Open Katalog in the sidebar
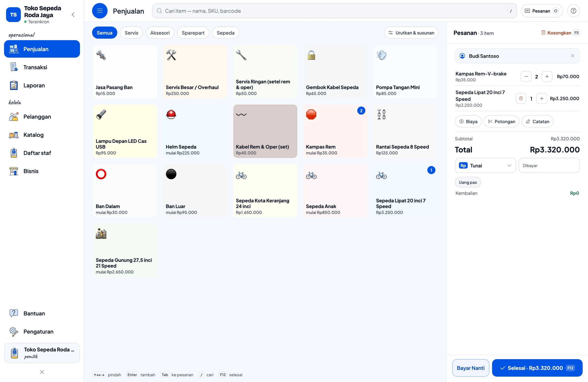Viewport: 588px width, 382px height. tap(42, 135)
